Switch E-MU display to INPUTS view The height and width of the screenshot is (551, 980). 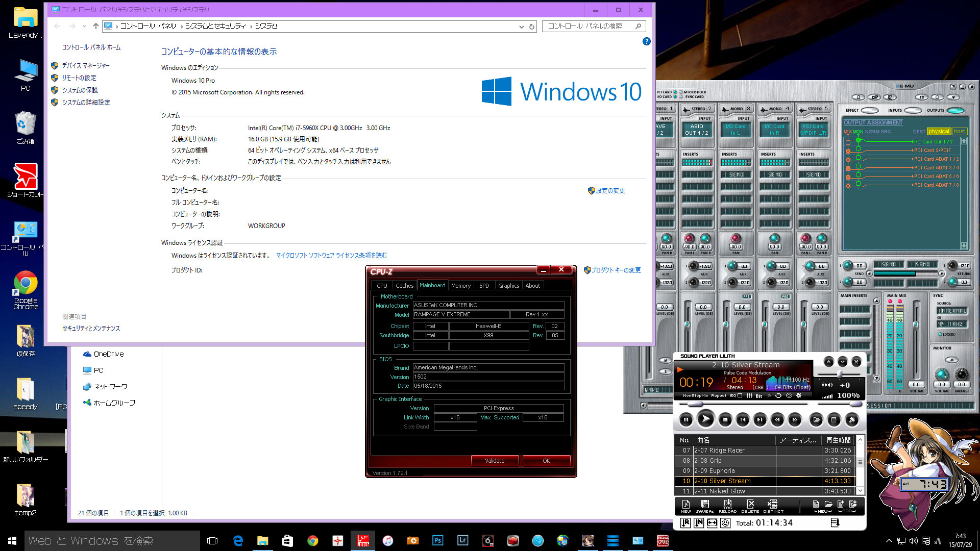coord(913,110)
